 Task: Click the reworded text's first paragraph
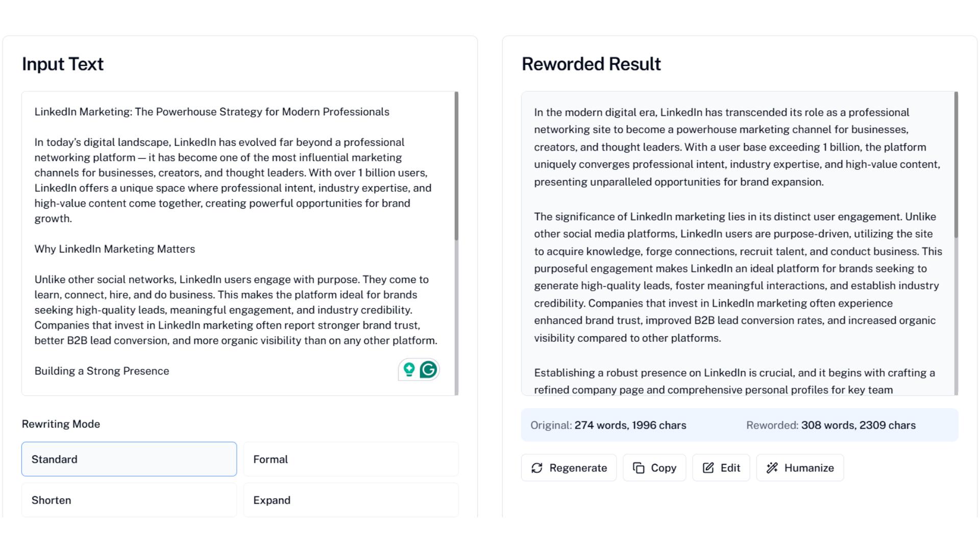737,147
